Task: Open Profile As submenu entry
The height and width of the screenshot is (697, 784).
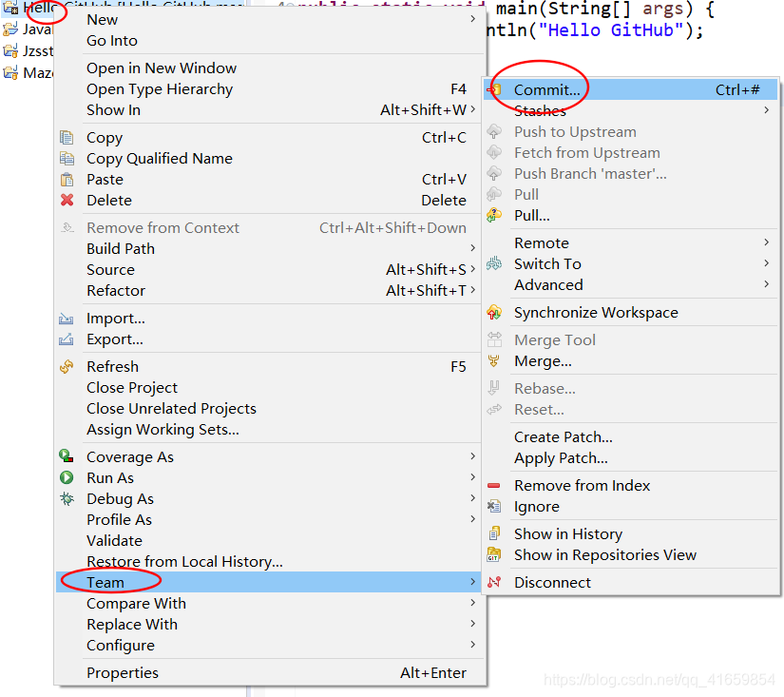Action: (268, 519)
